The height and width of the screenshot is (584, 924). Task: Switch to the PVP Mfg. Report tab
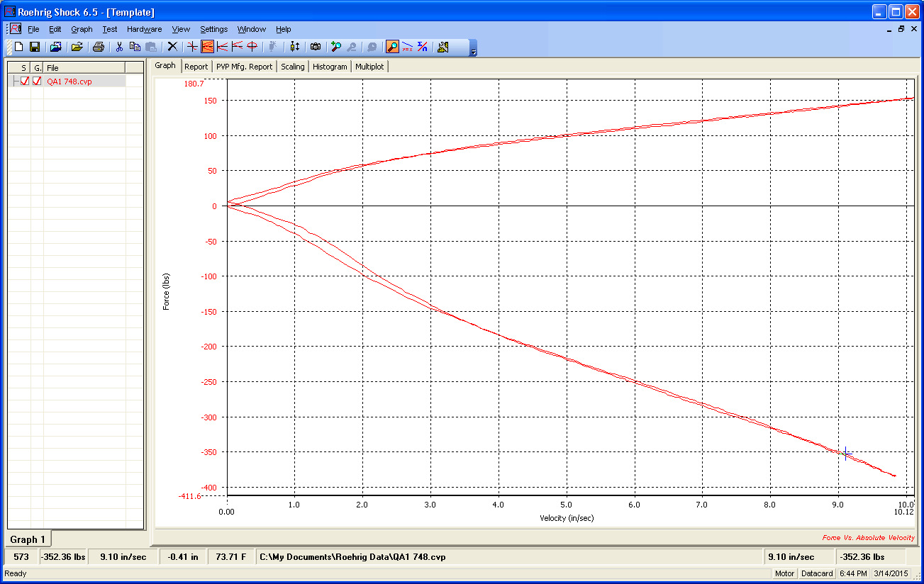pyautogui.click(x=244, y=67)
